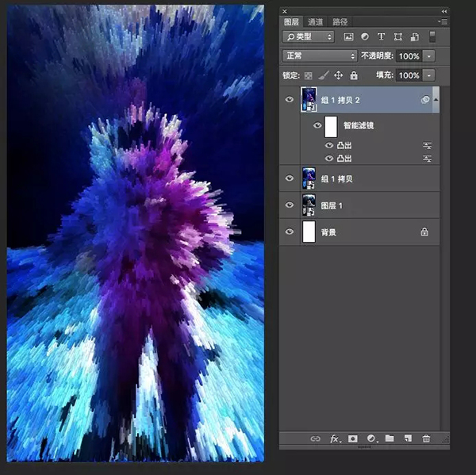This screenshot has width=476, height=475.
Task: Open the fx layer style menu
Action: [334, 439]
